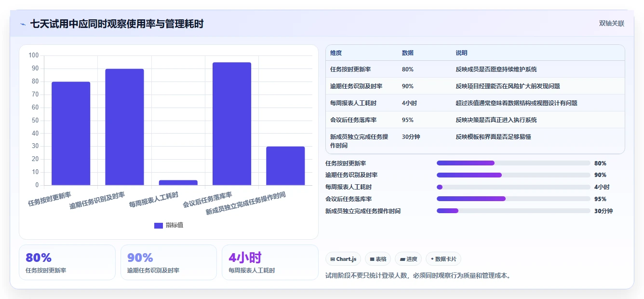
Task: Click 新成员独立完成任务操作时间 in the table's first column
Action: [x=359, y=141]
